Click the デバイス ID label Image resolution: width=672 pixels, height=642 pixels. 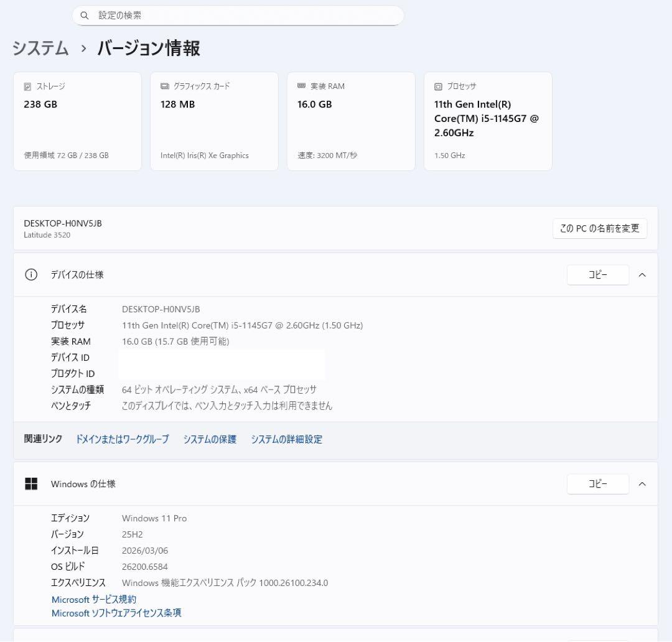(70, 358)
